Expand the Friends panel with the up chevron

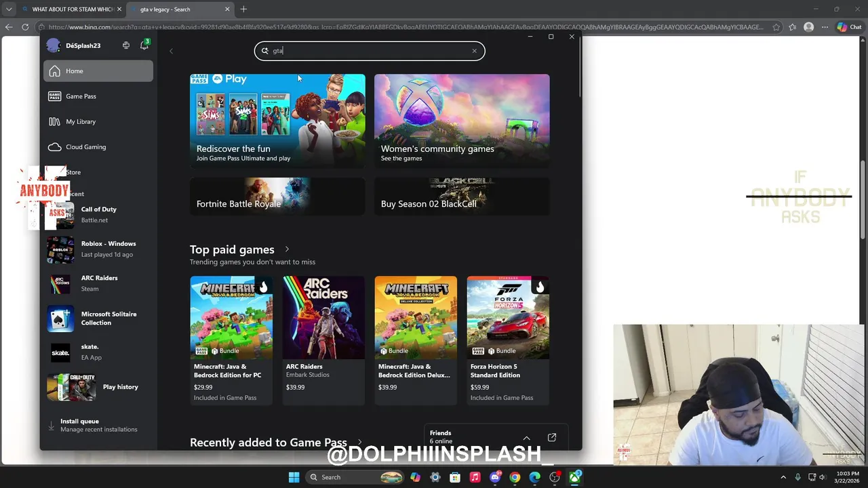click(x=526, y=438)
